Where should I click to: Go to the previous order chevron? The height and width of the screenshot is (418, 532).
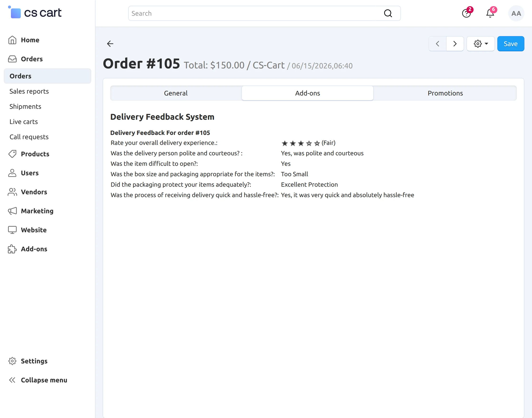coord(437,44)
